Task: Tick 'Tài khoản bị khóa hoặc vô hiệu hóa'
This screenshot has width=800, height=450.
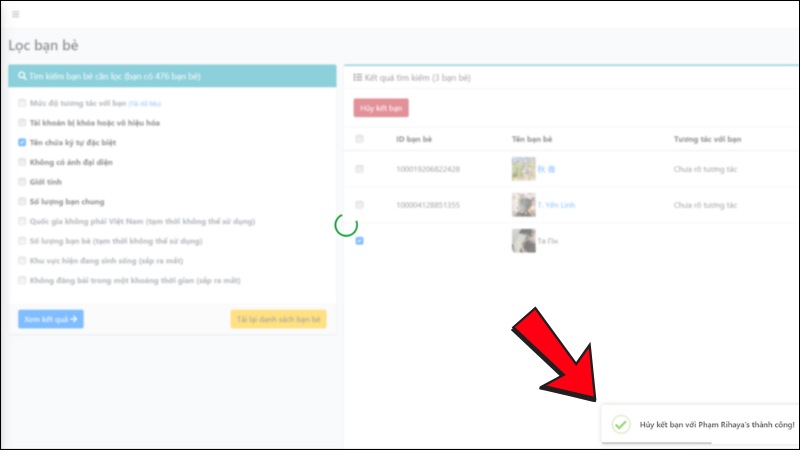Action: point(22,123)
